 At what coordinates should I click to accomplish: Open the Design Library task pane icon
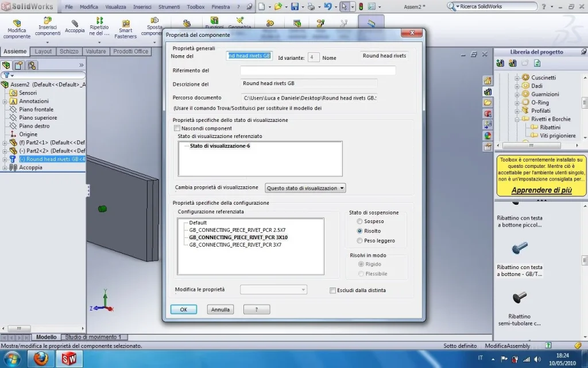pos(488,92)
